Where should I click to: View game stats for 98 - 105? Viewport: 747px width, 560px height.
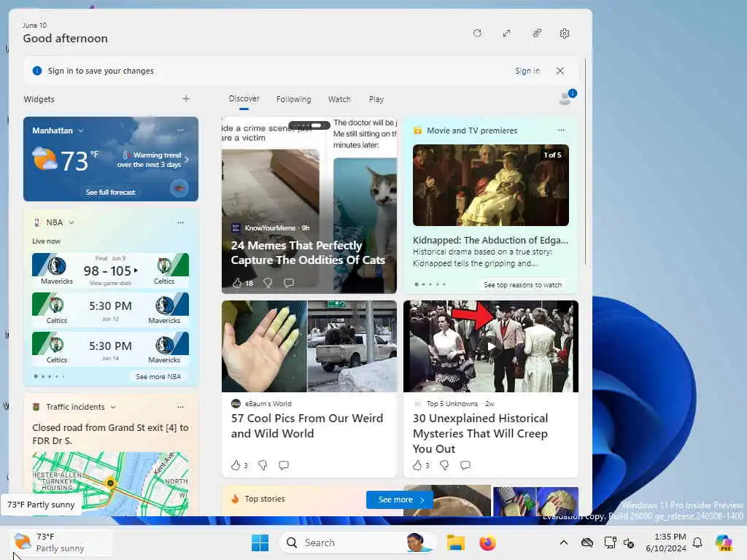(x=110, y=284)
